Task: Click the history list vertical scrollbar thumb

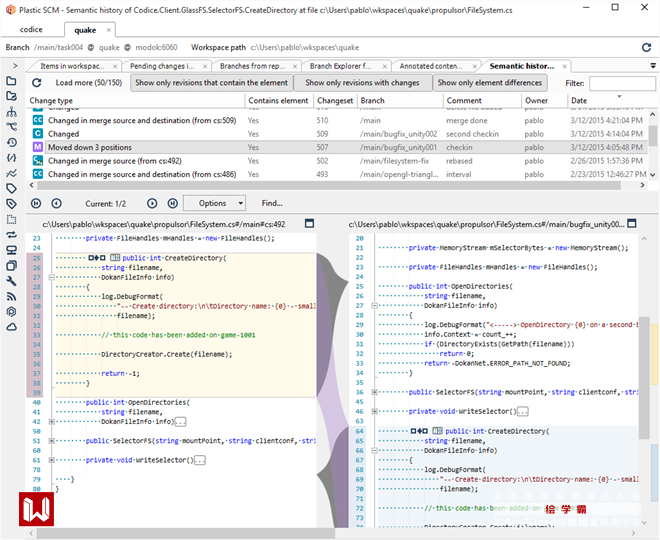Action: [x=652, y=136]
